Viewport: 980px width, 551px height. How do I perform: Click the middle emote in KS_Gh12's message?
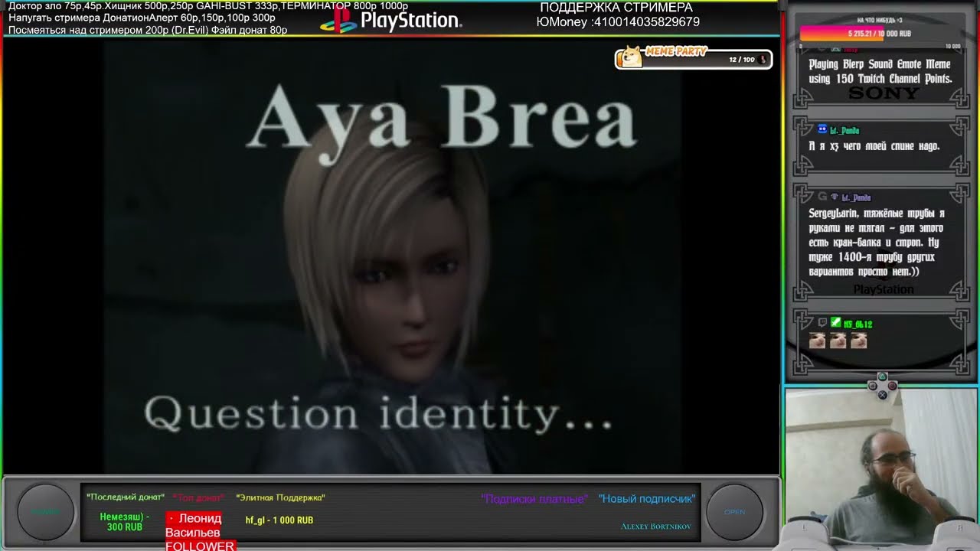tap(838, 341)
